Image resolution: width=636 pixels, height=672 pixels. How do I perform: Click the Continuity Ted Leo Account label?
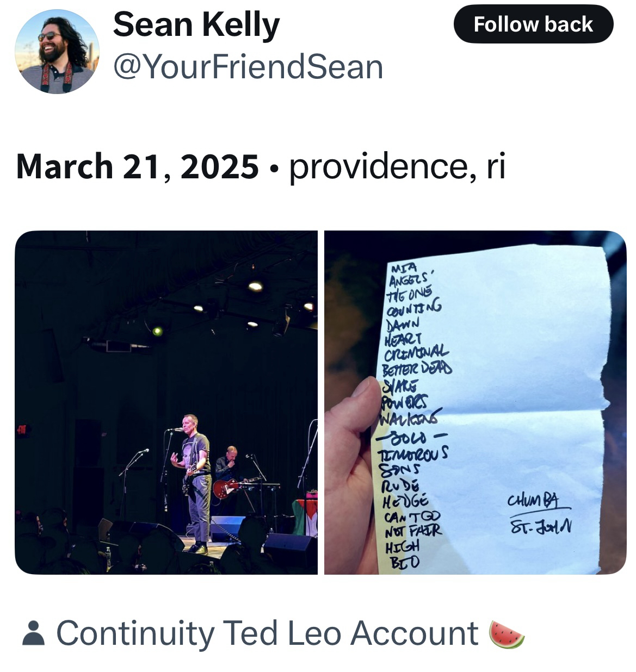267,633
